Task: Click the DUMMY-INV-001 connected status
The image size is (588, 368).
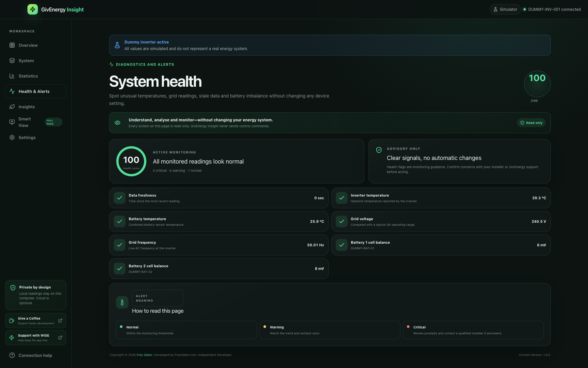Action: [552, 9]
